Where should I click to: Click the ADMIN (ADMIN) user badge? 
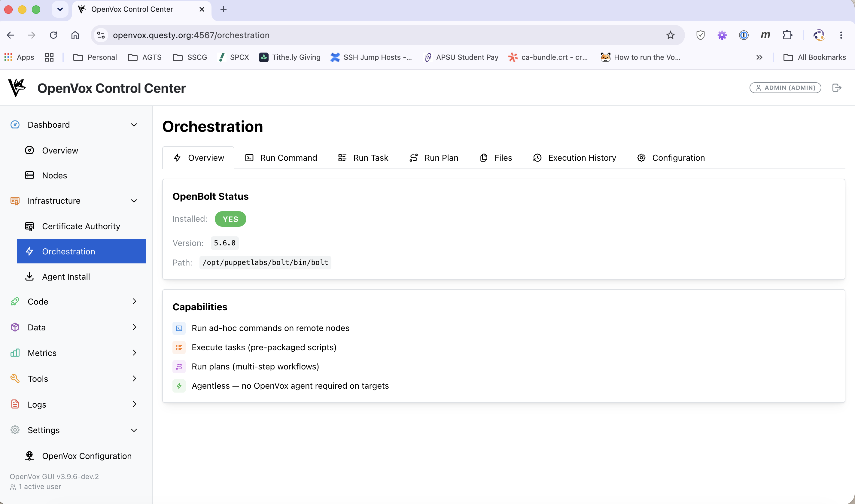785,88
